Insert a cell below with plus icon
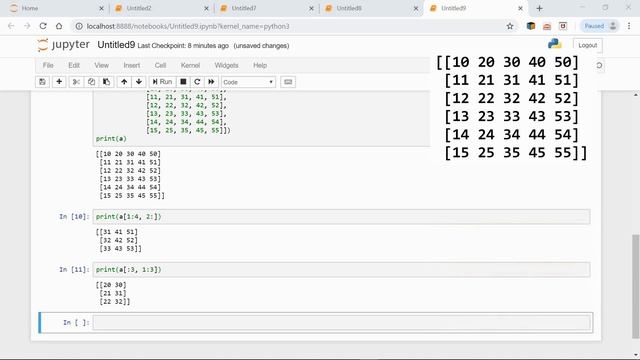This screenshot has width=640, height=360. click(59, 82)
